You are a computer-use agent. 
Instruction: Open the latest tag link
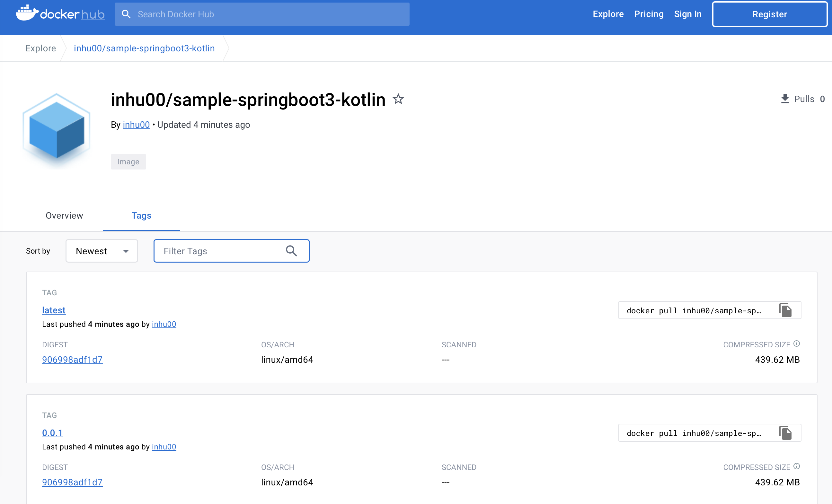coord(54,310)
